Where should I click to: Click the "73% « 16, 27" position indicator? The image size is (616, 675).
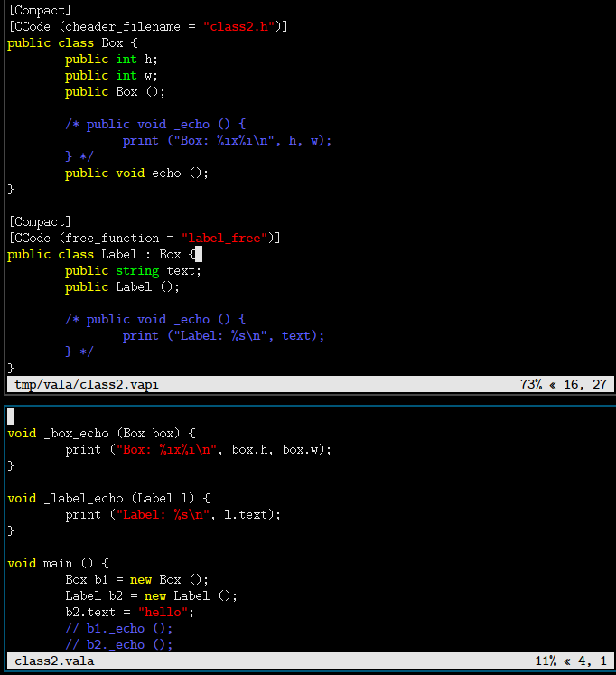[564, 384]
